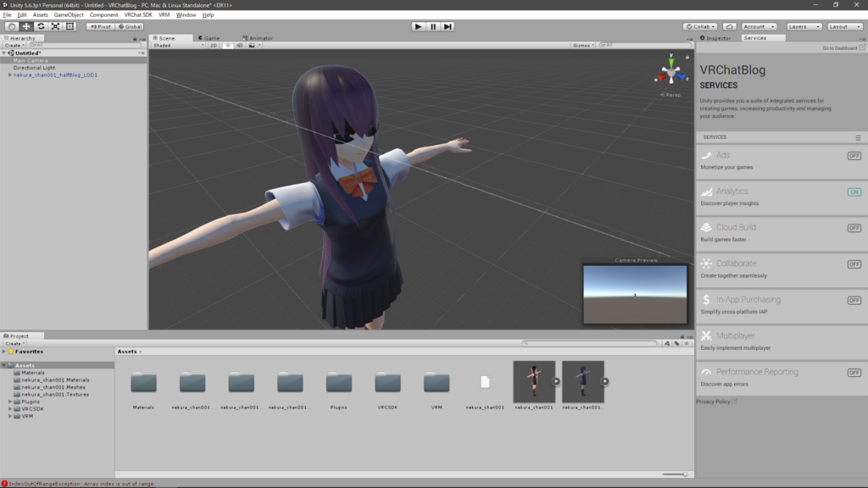Viewport: 868px width, 488px height.
Task: Select the VRCSDK folder icon in Assets
Action: coord(387,382)
